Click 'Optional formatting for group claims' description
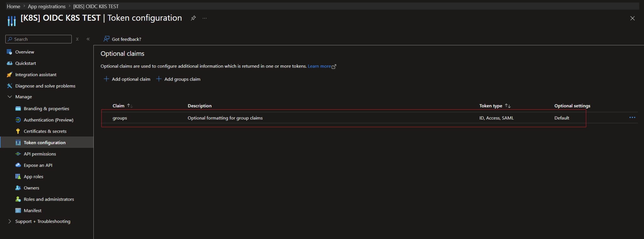The width and height of the screenshot is (644, 239). click(x=225, y=118)
